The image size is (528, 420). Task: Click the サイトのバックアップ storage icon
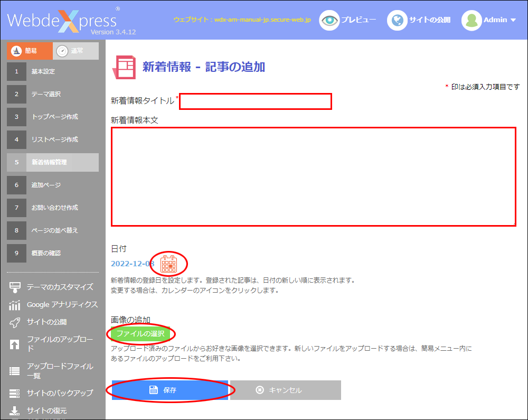(14, 394)
